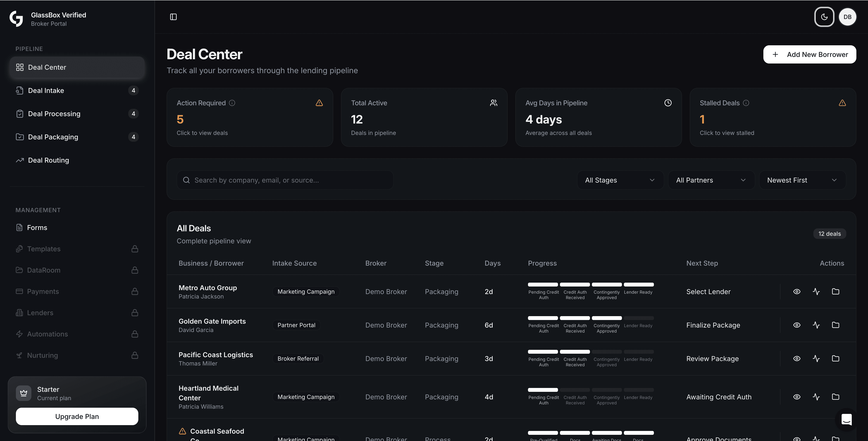Expand the All Partners filter
The height and width of the screenshot is (441, 868).
point(711,180)
